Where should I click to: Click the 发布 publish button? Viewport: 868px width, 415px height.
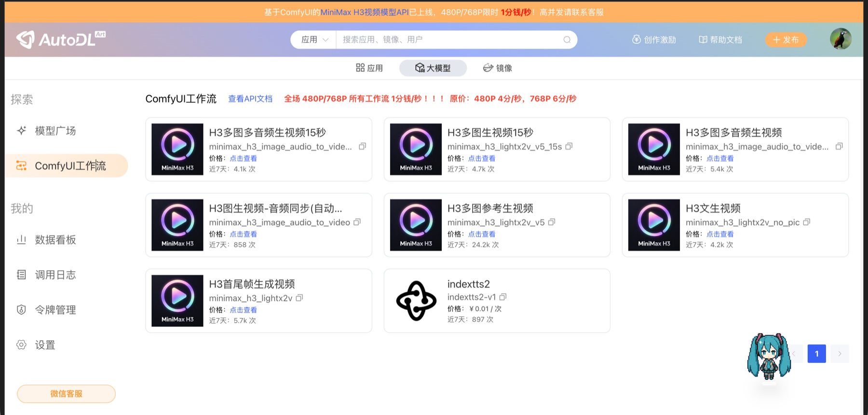coord(786,40)
